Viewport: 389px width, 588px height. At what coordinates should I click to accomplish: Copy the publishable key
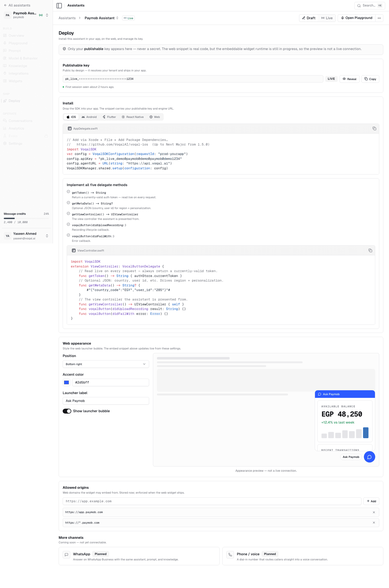pos(370,79)
